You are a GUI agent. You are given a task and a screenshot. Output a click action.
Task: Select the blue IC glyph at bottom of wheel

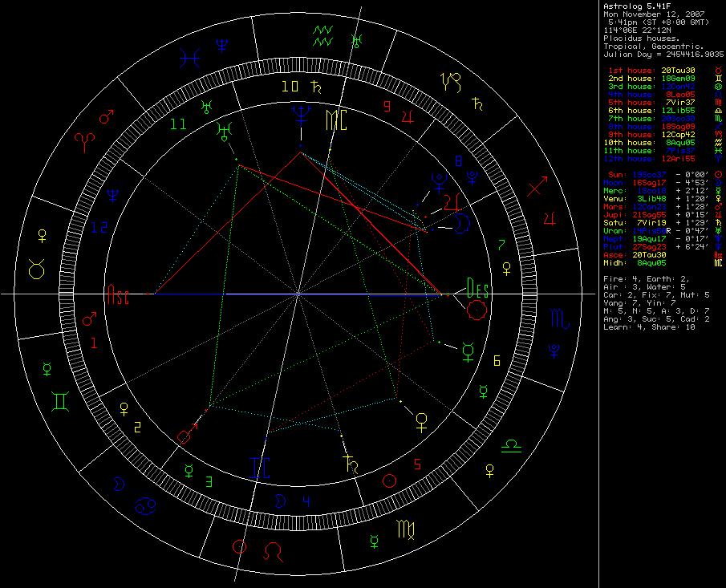[x=259, y=468]
